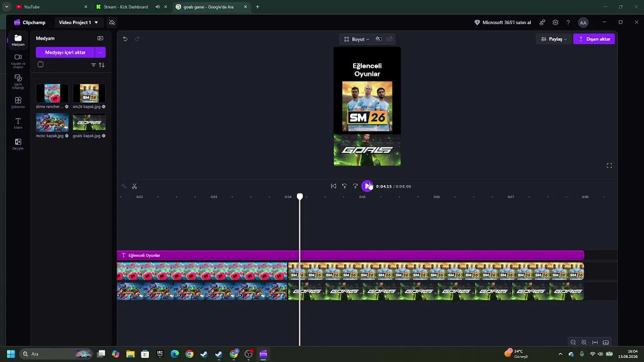Show hidden system tray icons

(560, 354)
